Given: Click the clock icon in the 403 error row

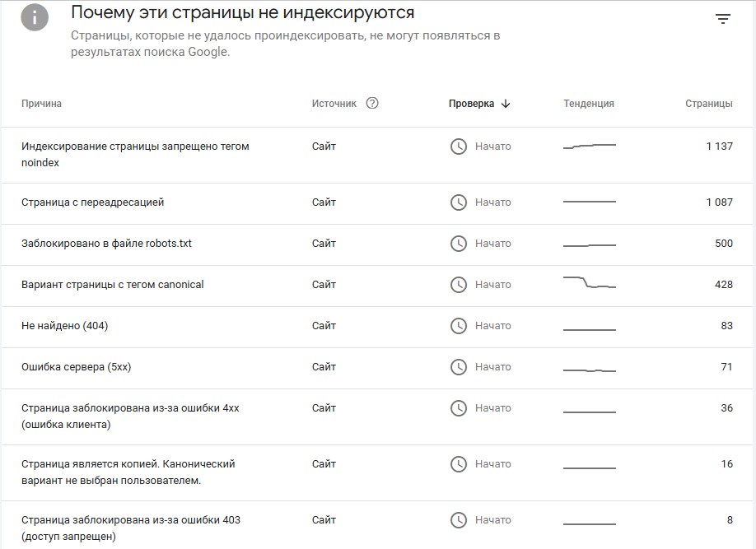Looking at the screenshot, I should tap(459, 520).
